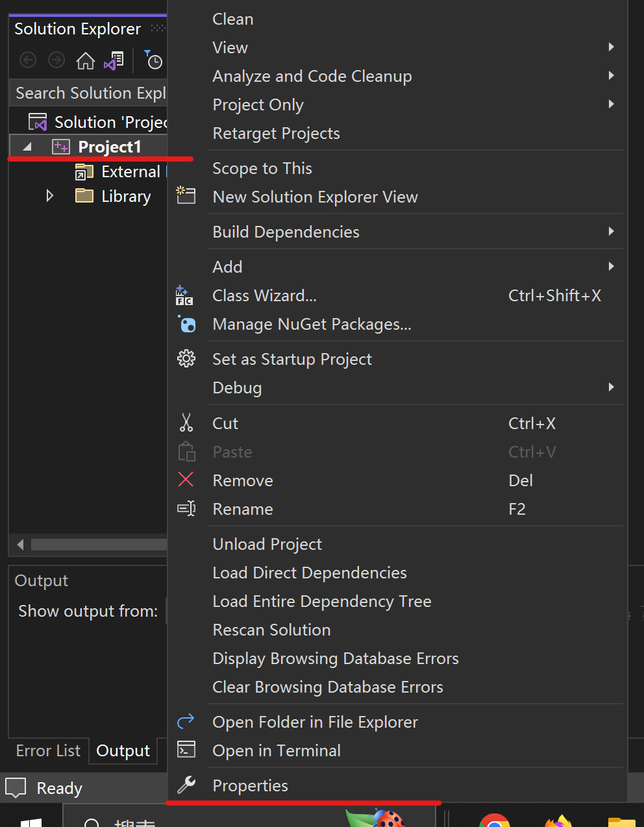The height and width of the screenshot is (827, 644).
Task: Click the red Remove X icon
Action: pos(186,480)
